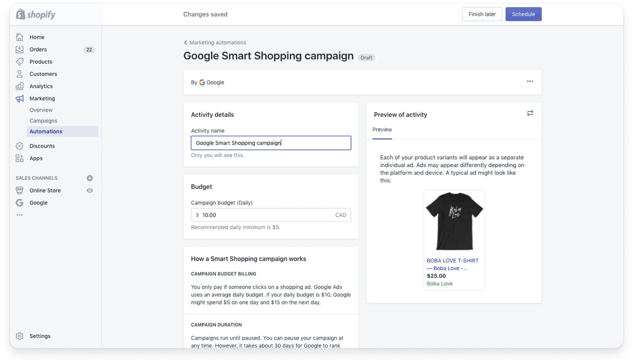This screenshot has width=633, height=364.
Task: Click the Online Store storefront icon
Action: pyautogui.click(x=19, y=190)
